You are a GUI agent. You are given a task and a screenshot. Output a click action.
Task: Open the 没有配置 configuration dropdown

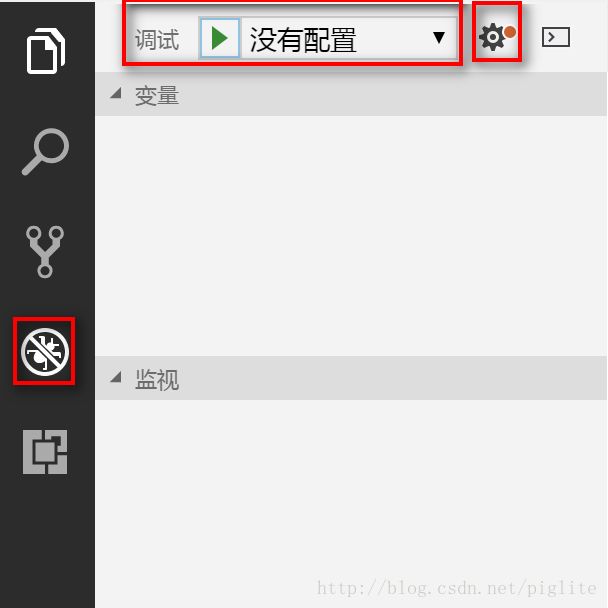pyautogui.click(x=349, y=38)
